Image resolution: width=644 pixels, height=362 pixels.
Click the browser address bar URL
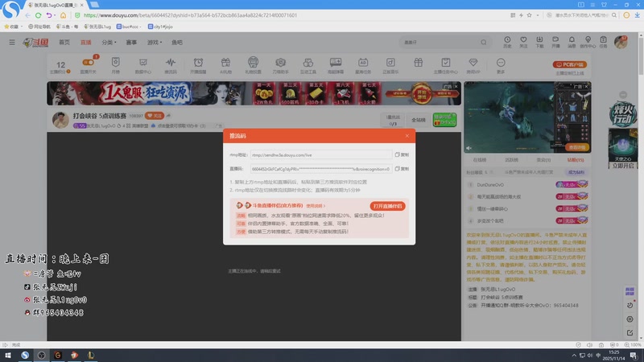[x=190, y=15]
